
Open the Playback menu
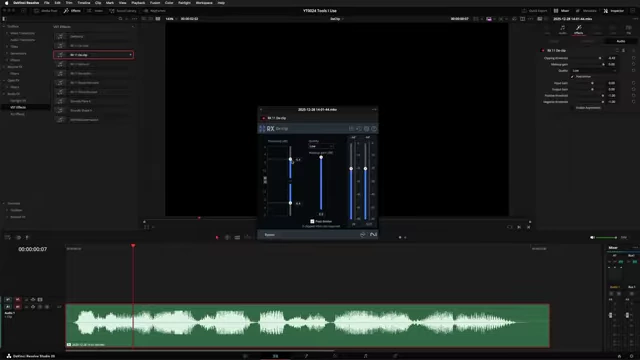[138, 2]
